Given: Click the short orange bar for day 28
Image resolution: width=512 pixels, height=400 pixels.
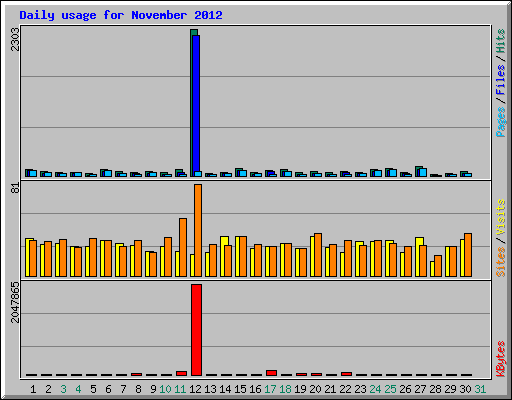Looking at the screenshot, I should [438, 266].
